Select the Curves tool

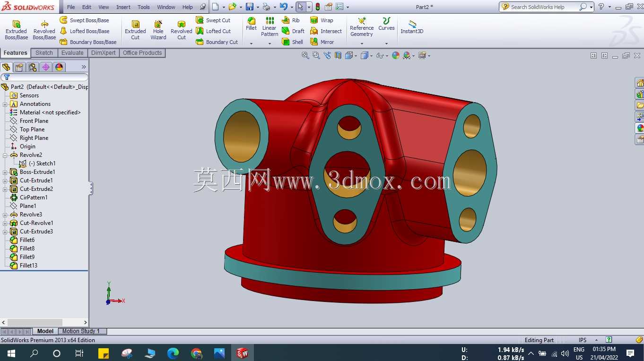pyautogui.click(x=386, y=24)
